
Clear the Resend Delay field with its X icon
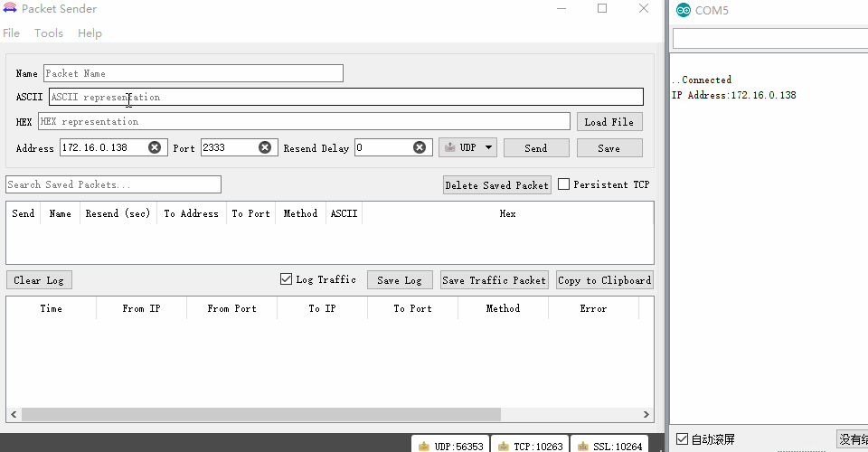tap(420, 147)
